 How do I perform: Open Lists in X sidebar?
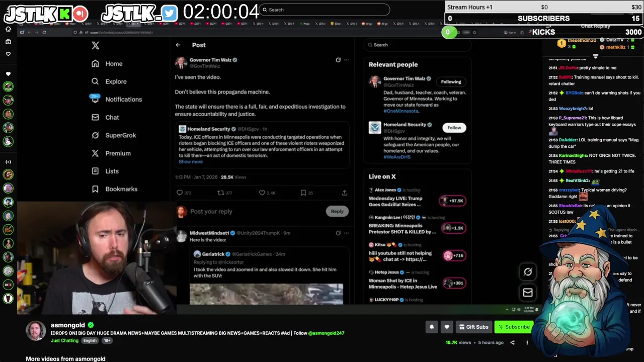click(105, 171)
